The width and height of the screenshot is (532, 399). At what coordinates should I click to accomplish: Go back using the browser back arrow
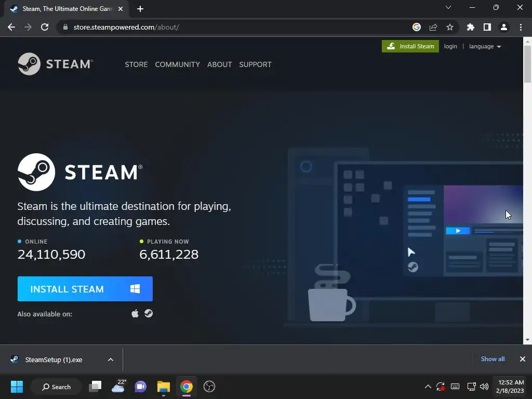[x=11, y=27]
